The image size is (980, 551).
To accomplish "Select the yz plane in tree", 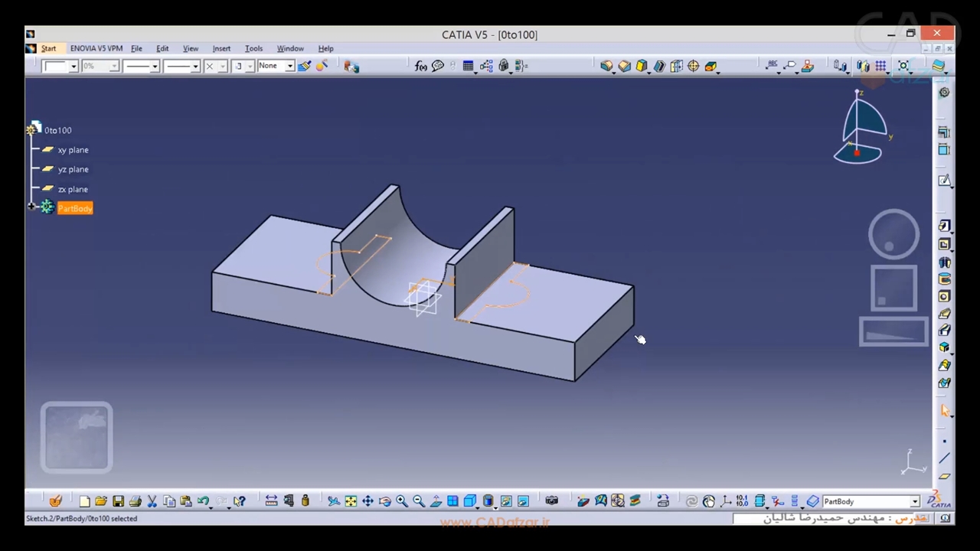I will (x=73, y=169).
